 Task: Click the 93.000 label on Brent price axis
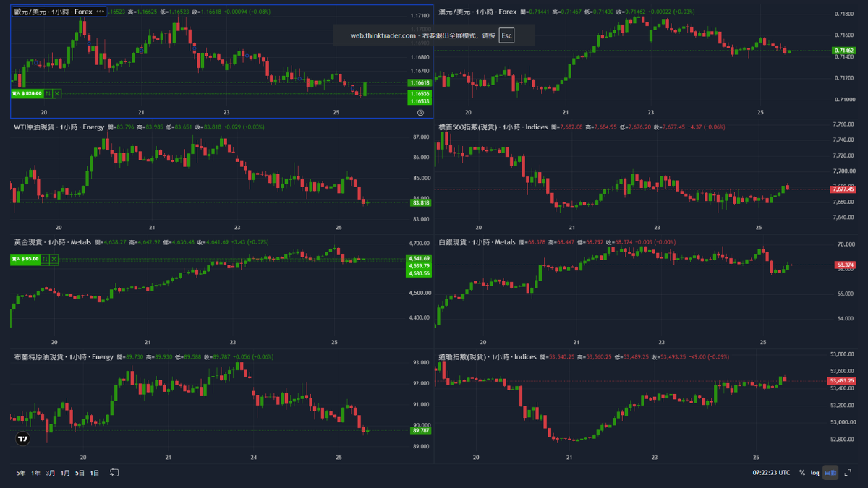421,363
